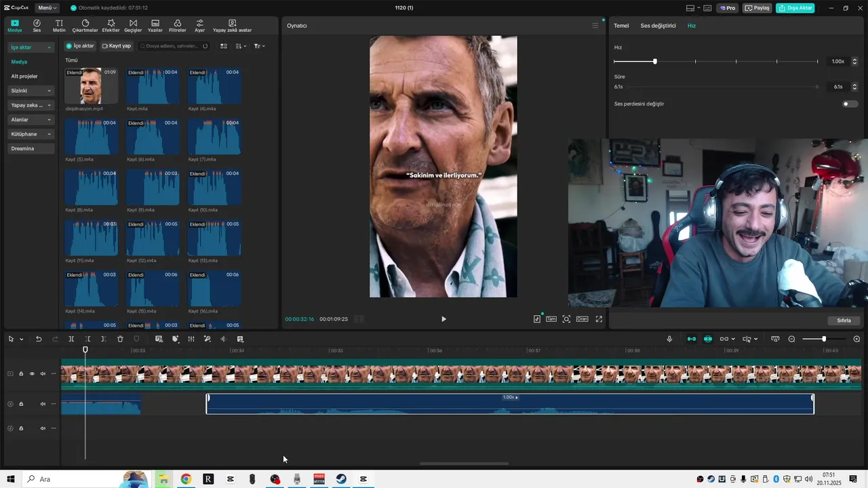Open the Ses audio panel
This screenshot has height=488, width=868.
tap(37, 26)
